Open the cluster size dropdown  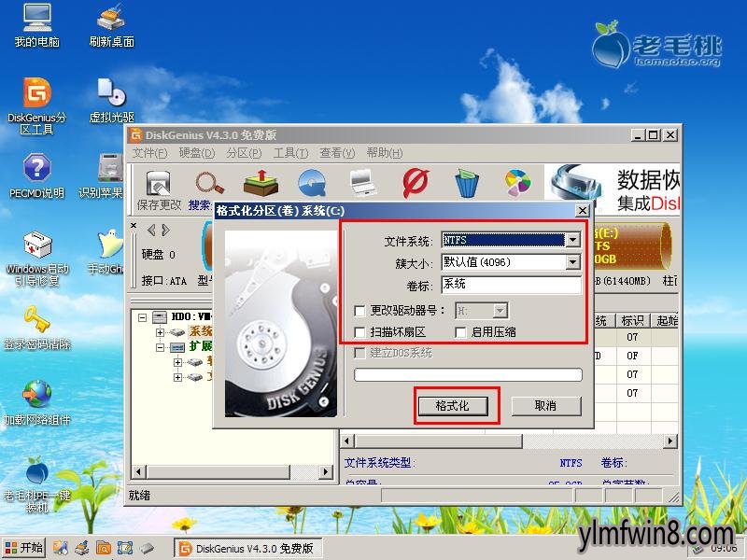coord(573,262)
